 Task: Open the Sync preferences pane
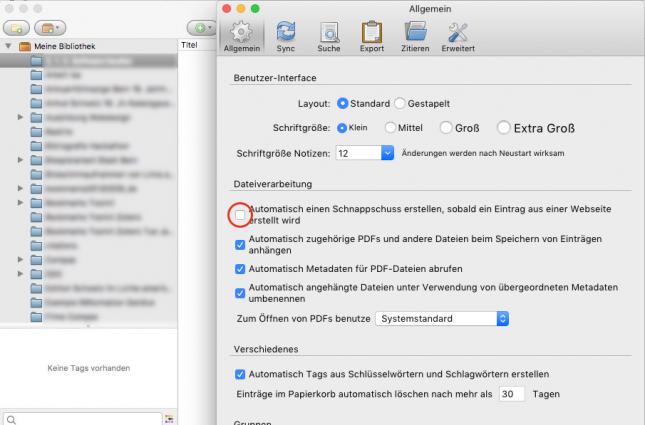[285, 36]
